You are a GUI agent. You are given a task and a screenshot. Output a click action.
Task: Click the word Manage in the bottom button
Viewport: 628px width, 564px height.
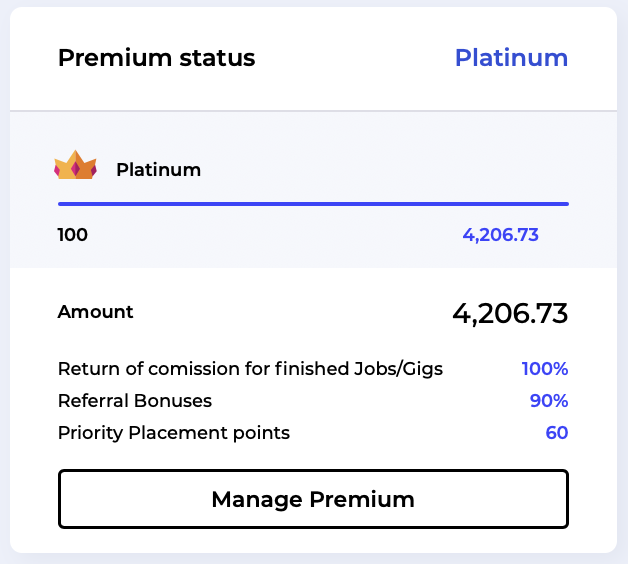point(257,500)
